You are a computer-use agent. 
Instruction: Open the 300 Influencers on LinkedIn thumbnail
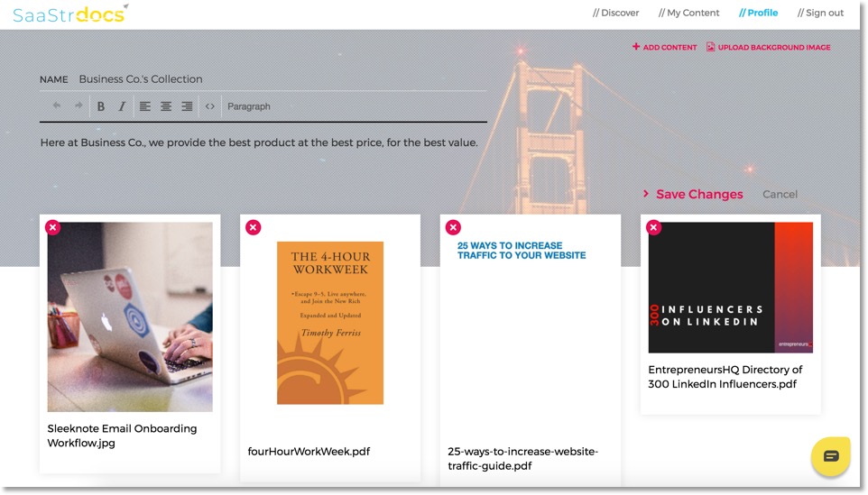tap(731, 288)
